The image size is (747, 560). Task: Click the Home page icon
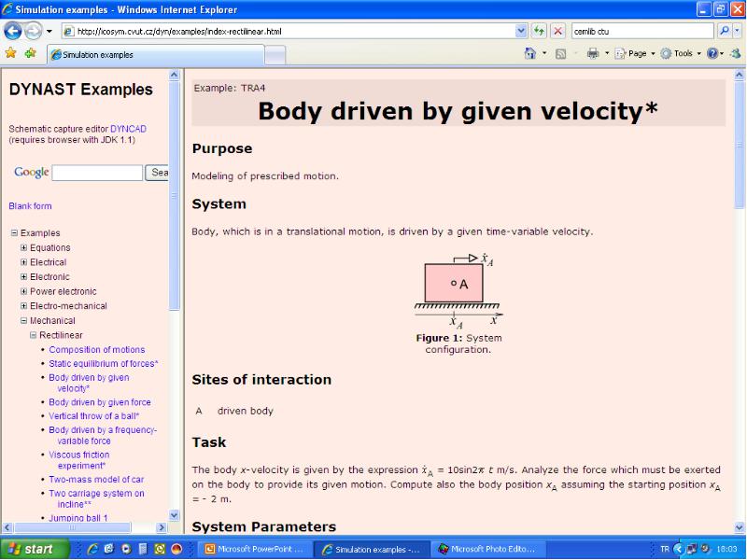(x=529, y=53)
